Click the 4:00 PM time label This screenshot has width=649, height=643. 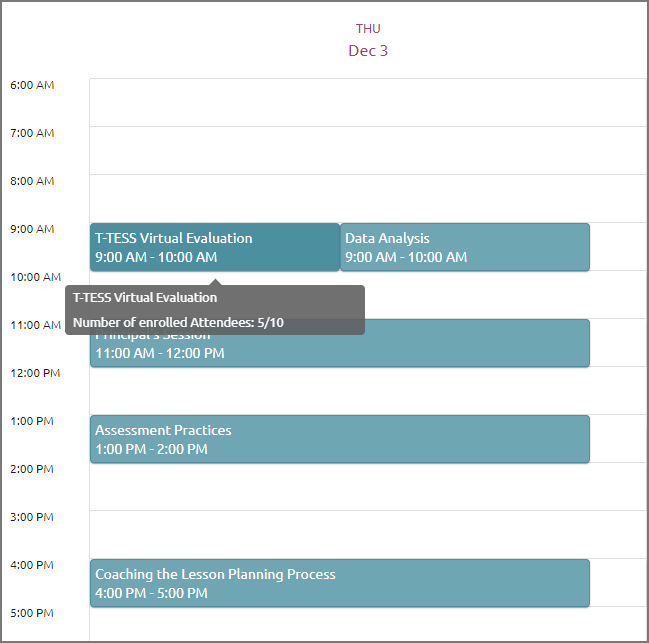point(32,565)
